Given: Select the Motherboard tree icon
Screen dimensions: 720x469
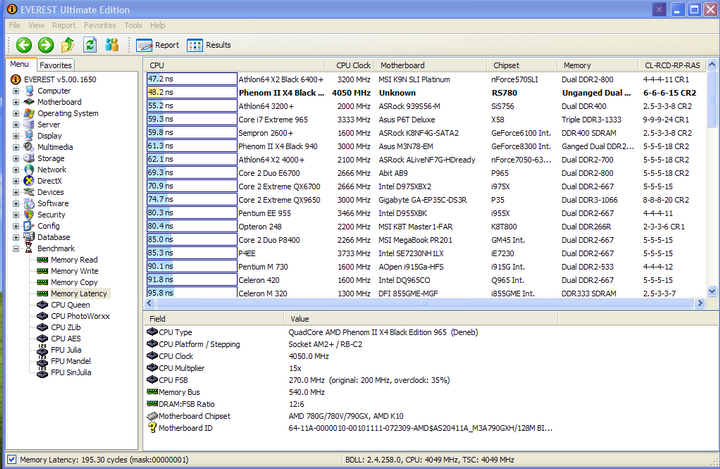Looking at the screenshot, I should [29, 102].
